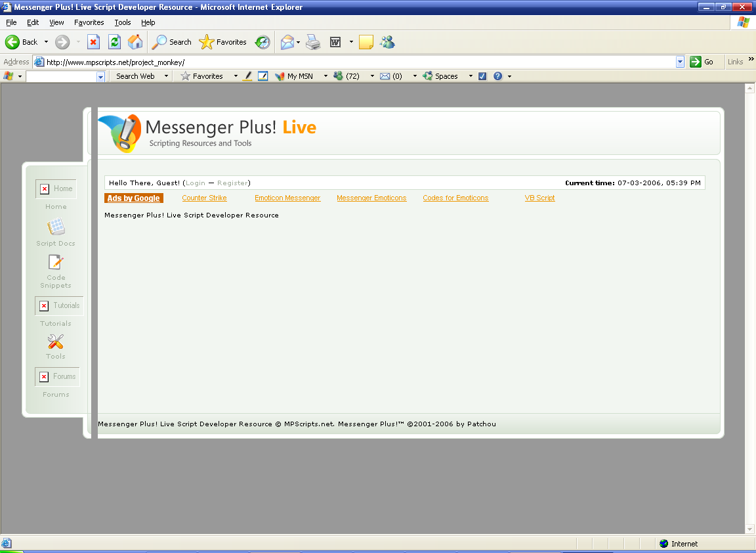Screen dimensions: 756x553
Task: Click the highlighter pen icon
Action: 247,76
